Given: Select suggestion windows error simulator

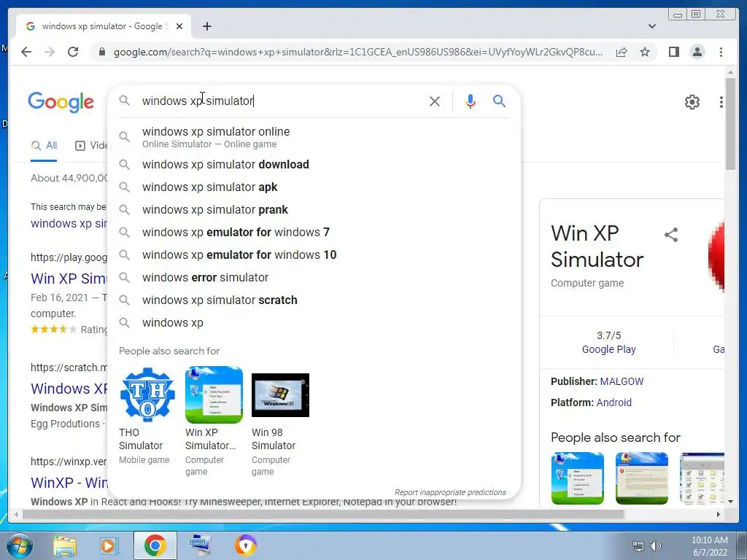Looking at the screenshot, I should (x=314, y=278).
